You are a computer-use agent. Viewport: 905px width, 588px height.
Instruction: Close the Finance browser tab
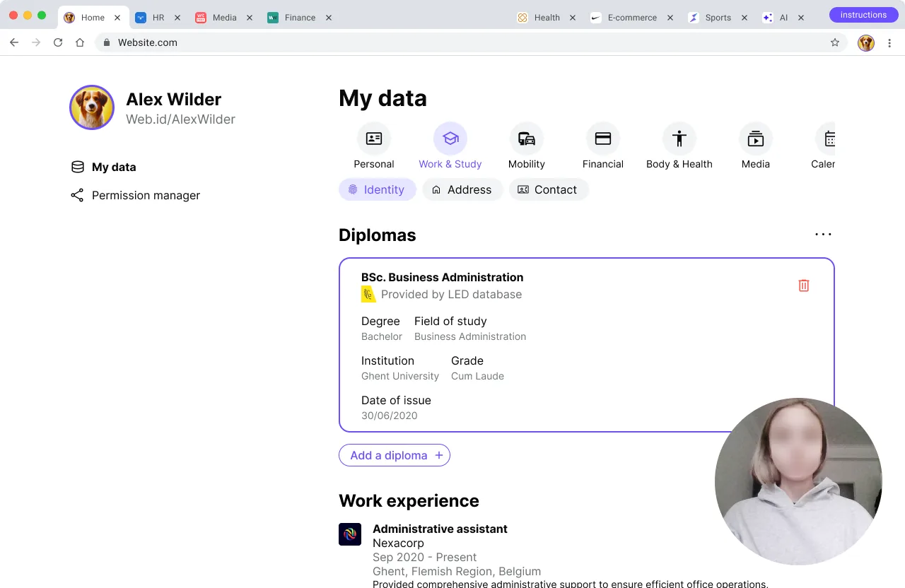(x=329, y=18)
